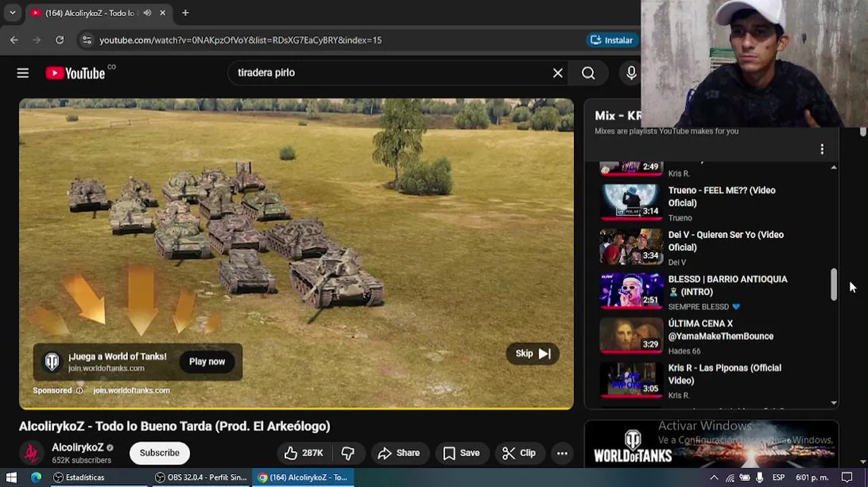
Task: Switch to OBS 32.0.4 taskbar window
Action: point(201,478)
